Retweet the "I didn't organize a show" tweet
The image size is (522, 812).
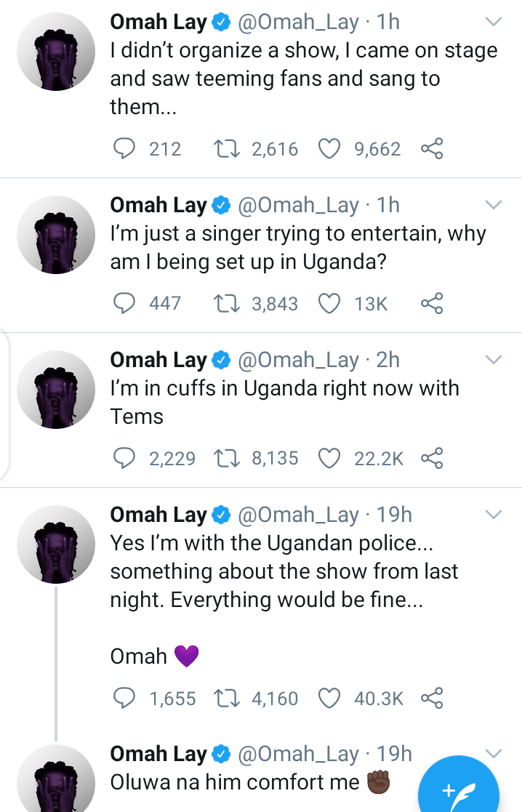pos(228,149)
